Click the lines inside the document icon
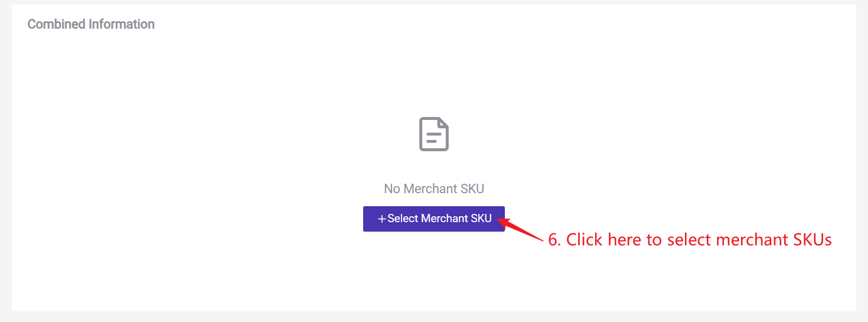This screenshot has width=868, height=322. (433, 138)
